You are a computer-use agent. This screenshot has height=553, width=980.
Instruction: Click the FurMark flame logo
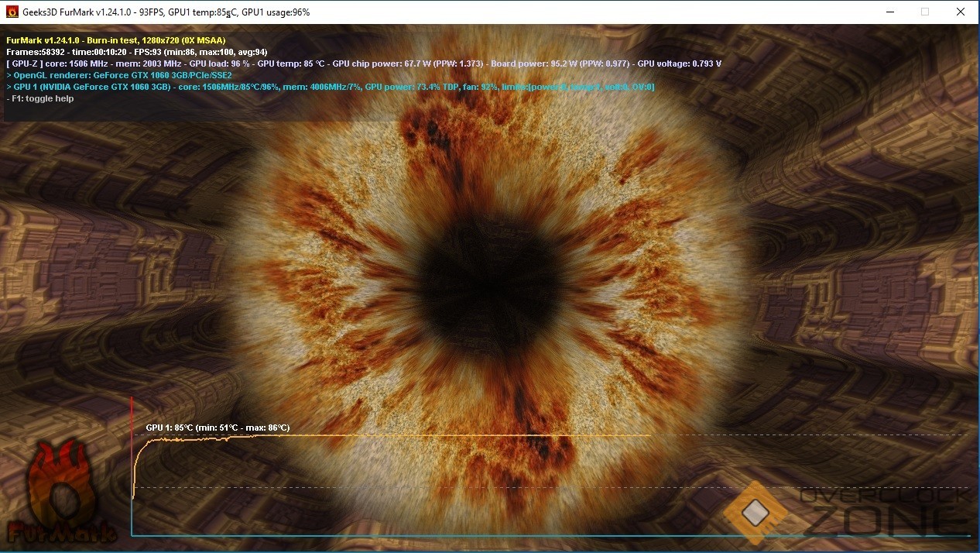60,491
